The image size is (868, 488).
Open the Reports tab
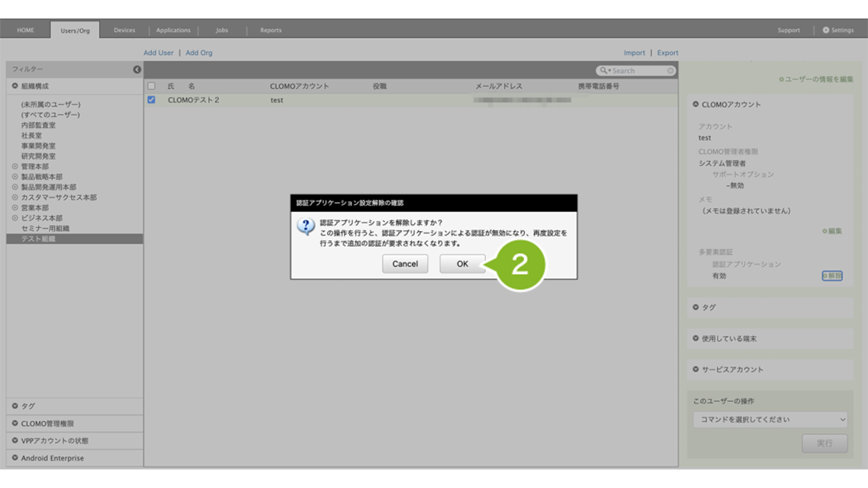pyautogui.click(x=270, y=30)
